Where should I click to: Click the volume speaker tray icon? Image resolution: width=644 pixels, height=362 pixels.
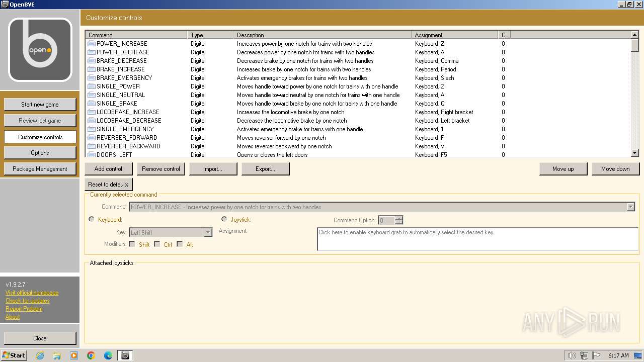[572, 355]
